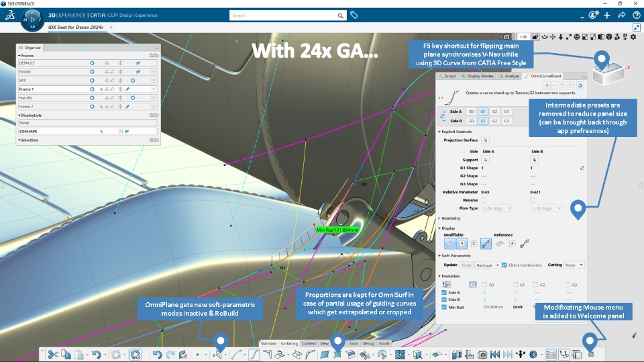Click the Cut scissors icon in bottom toolbar
The image size is (644, 362).
53,354
